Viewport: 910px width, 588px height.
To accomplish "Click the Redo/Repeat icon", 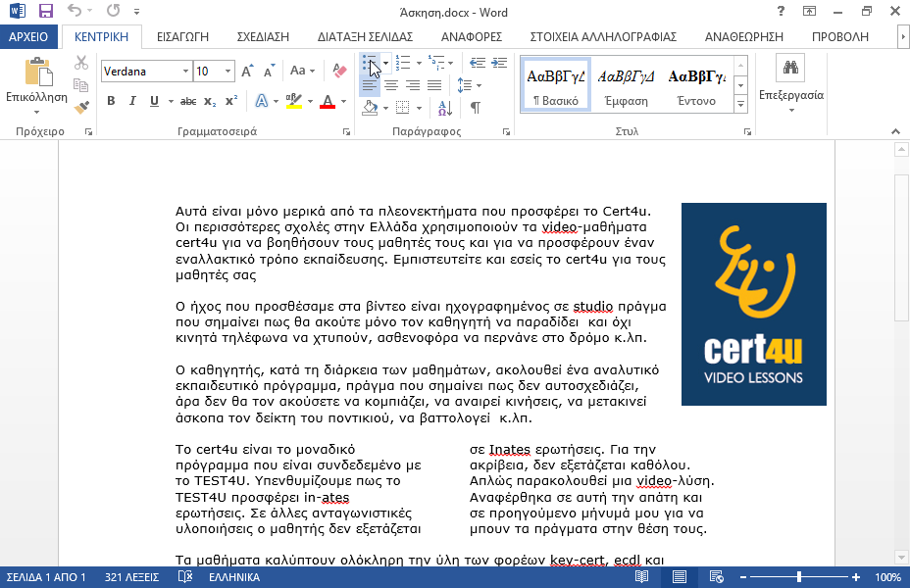I will tap(113, 11).
